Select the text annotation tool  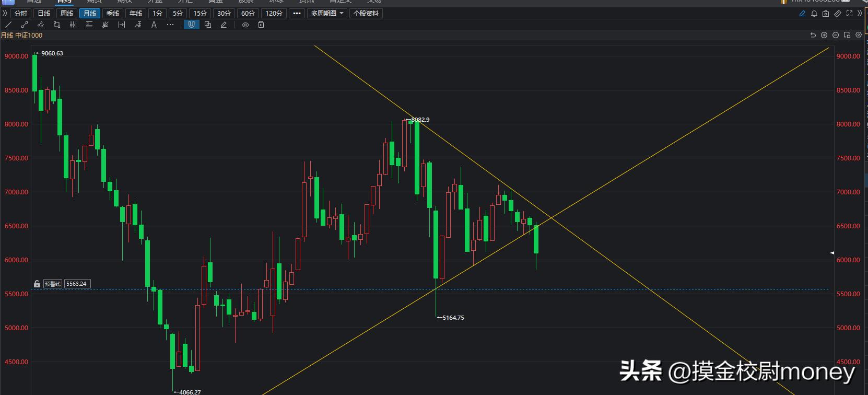(x=154, y=25)
